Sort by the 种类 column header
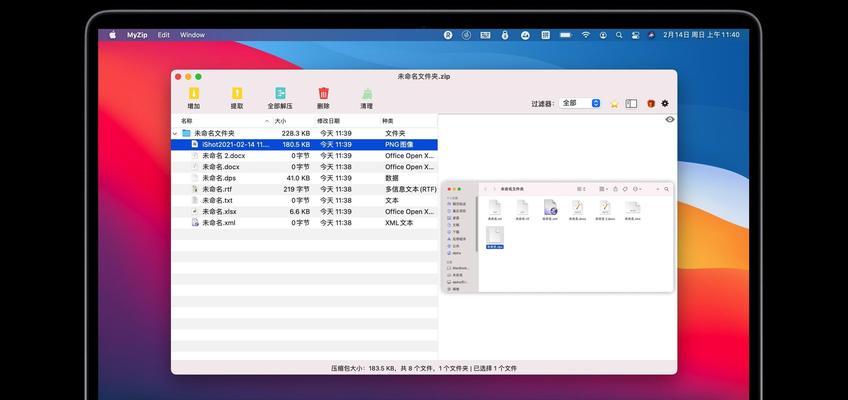The image size is (848, 400). [x=388, y=121]
